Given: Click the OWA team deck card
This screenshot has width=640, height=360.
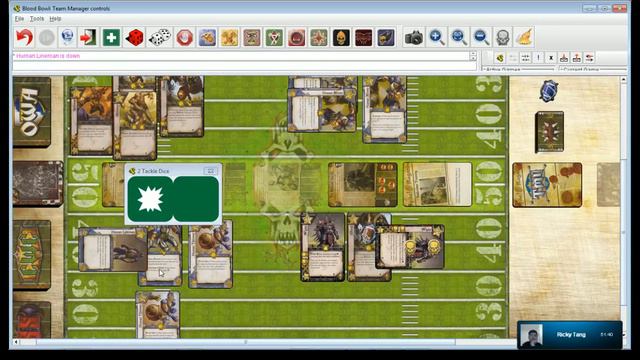Looking at the screenshot, I should (32, 112).
